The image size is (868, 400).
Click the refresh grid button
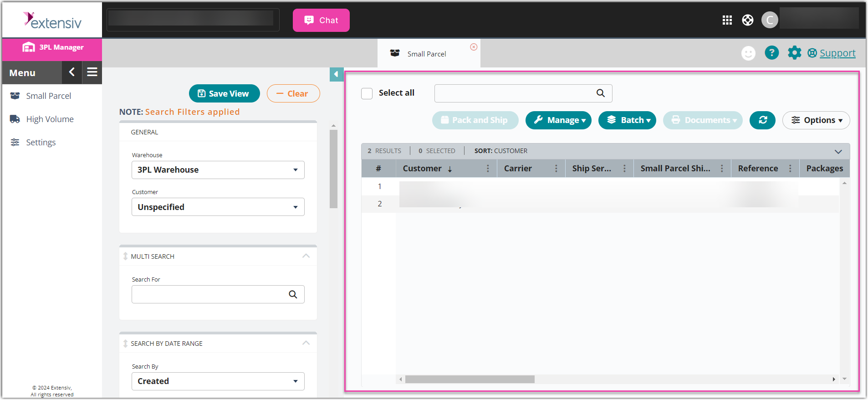[x=763, y=120]
